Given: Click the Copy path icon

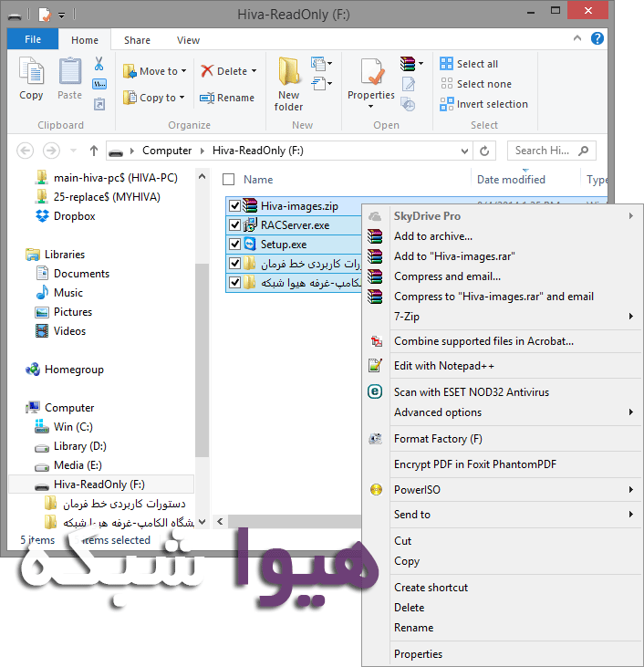Looking at the screenshot, I should (99, 84).
